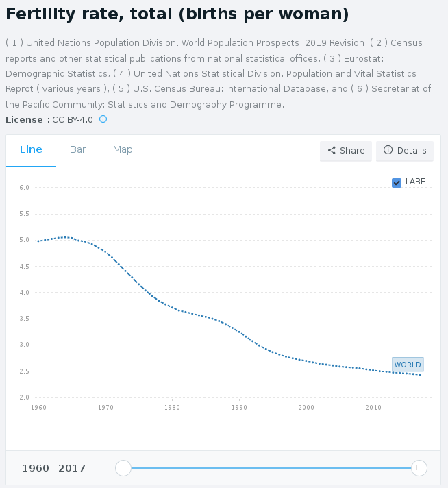The height and width of the screenshot is (488, 448).
Task: Click the 6.0 label on the y-axis
Action: (23, 188)
